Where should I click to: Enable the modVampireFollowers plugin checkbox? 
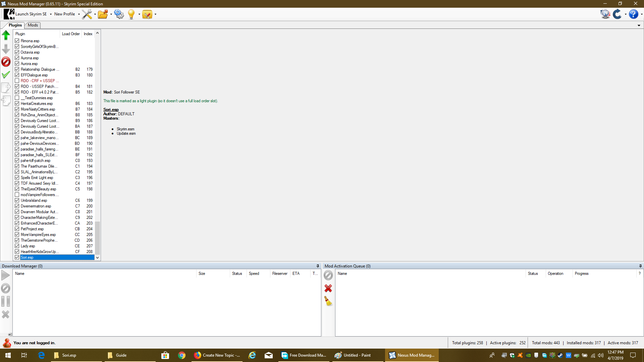(x=17, y=195)
